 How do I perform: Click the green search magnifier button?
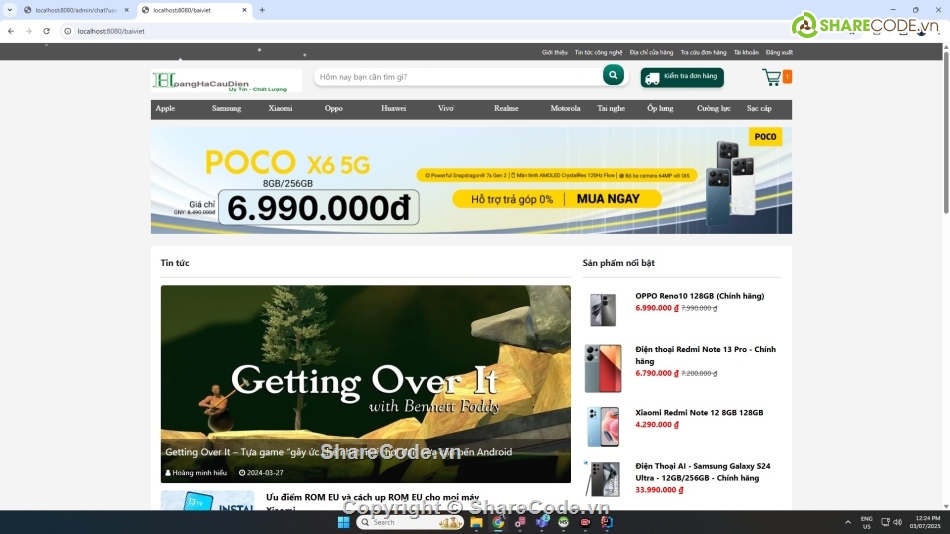point(613,75)
